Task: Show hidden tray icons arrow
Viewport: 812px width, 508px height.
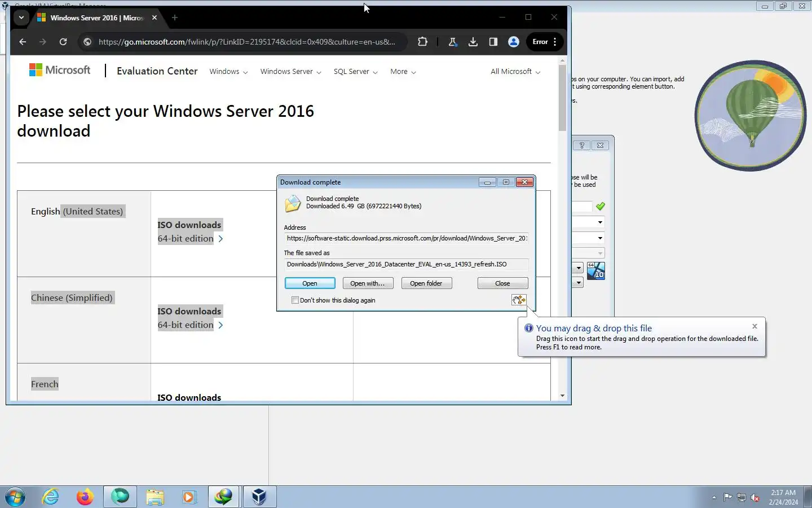Action: [714, 497]
